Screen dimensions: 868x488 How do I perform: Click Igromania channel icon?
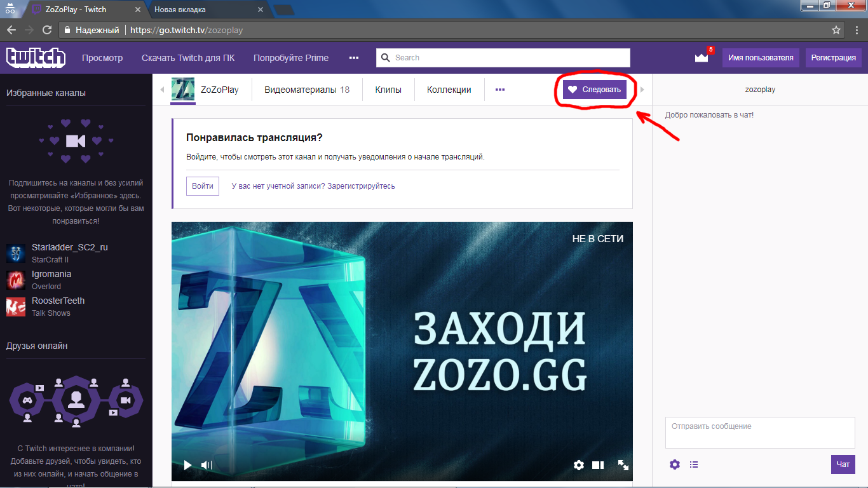(x=16, y=280)
